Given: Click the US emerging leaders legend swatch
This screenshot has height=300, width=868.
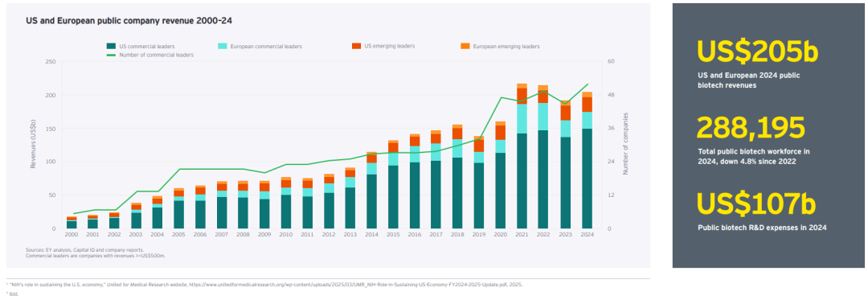Looking at the screenshot, I should [x=357, y=46].
